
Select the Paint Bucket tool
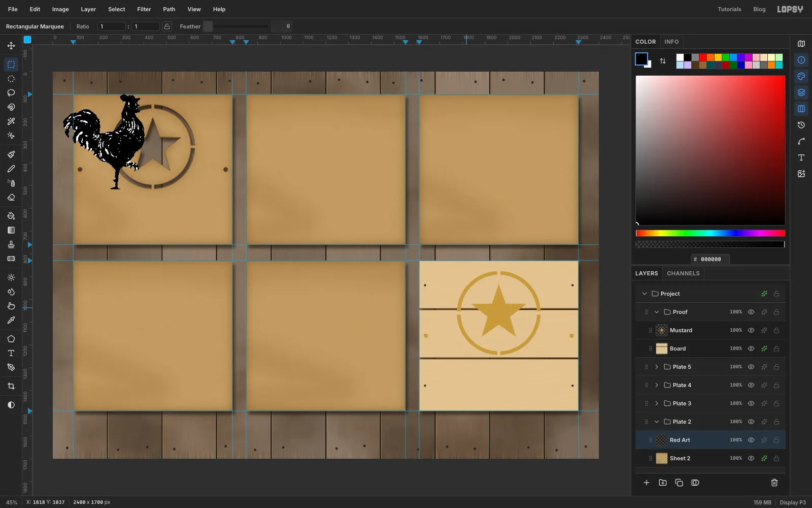(x=11, y=216)
